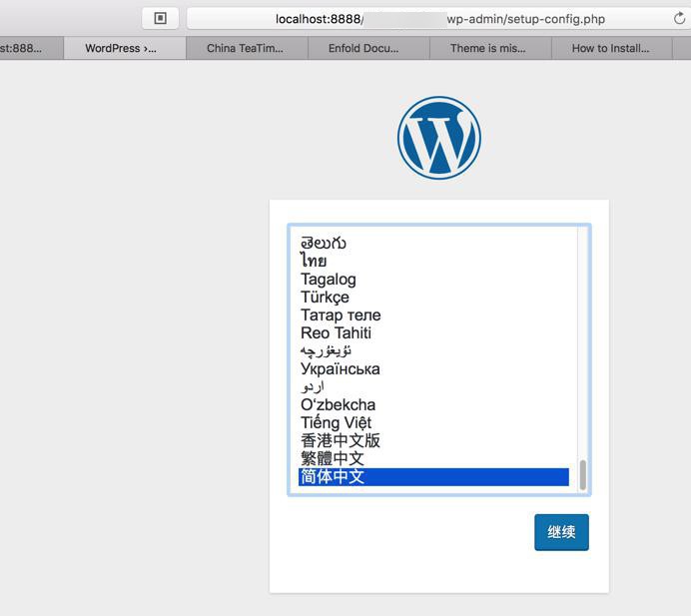691x616 pixels.
Task: Select Reo Tahiti in the language list
Action: (x=433, y=333)
